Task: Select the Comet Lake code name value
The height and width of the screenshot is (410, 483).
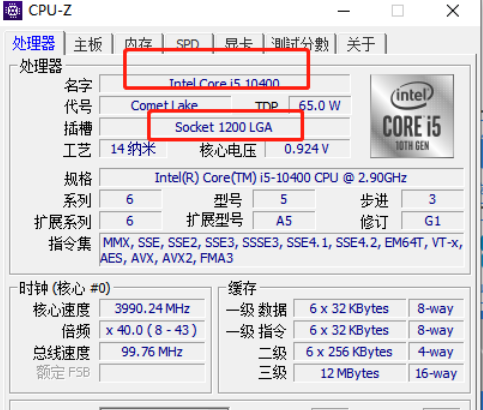Action: 165,105
